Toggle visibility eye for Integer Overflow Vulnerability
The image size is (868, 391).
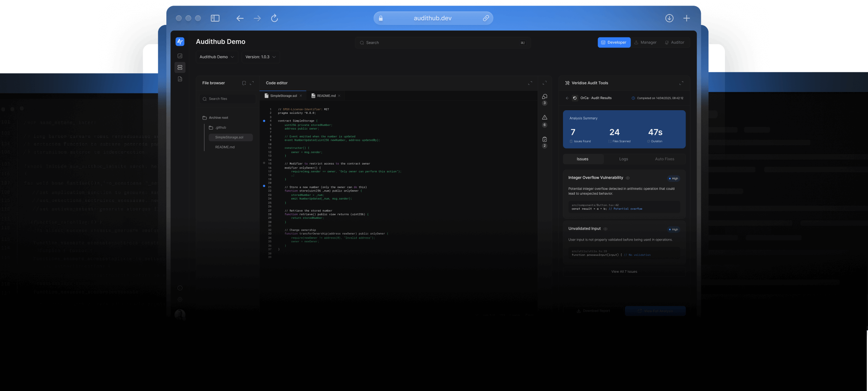coord(628,178)
